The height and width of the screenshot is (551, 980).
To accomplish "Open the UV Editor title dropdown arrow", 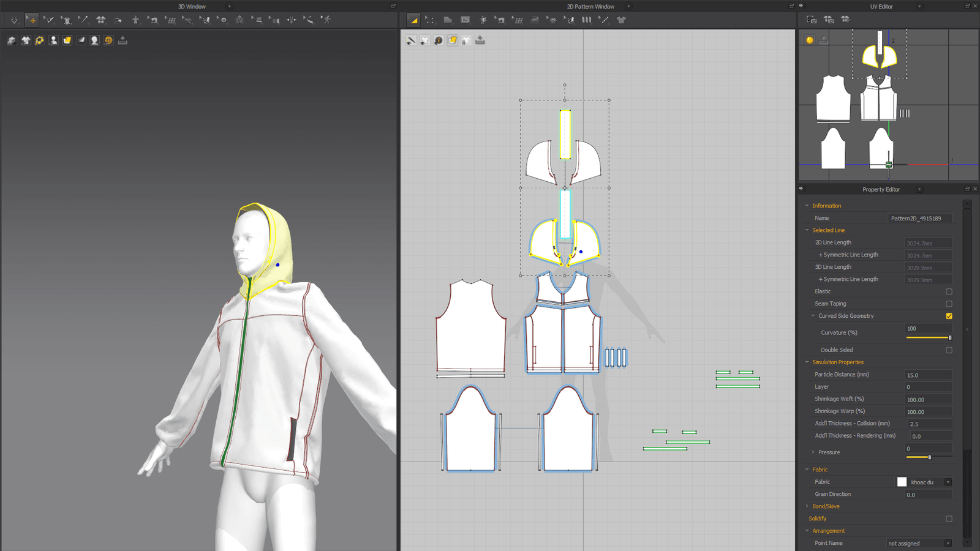I will pos(919,6).
